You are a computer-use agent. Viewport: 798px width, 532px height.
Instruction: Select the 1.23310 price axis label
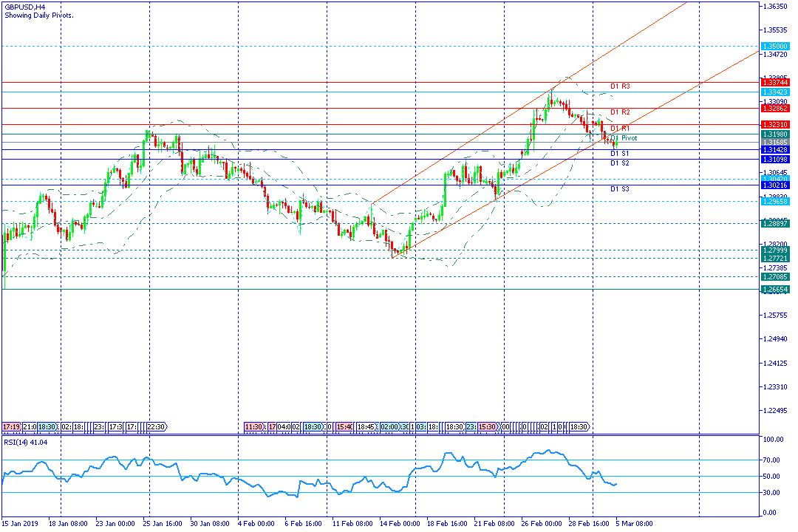click(776, 387)
